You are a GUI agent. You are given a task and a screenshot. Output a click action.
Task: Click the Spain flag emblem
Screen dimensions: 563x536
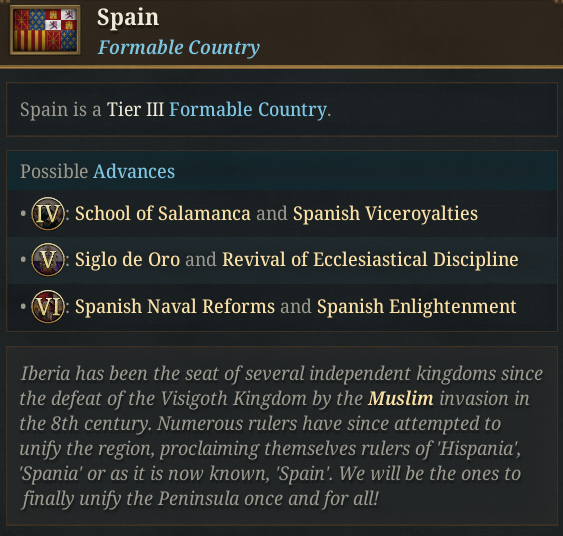tap(45, 30)
